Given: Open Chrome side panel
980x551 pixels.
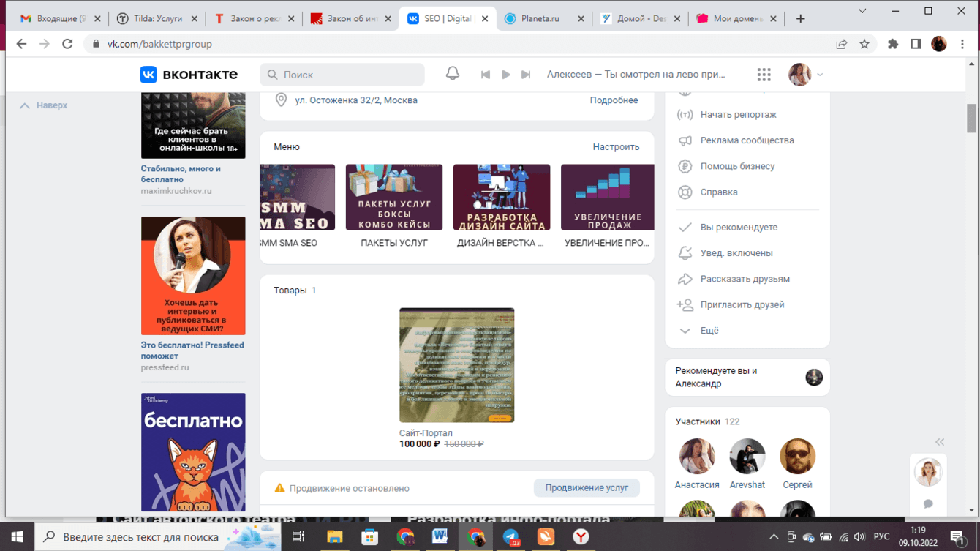Looking at the screenshot, I should (x=916, y=44).
